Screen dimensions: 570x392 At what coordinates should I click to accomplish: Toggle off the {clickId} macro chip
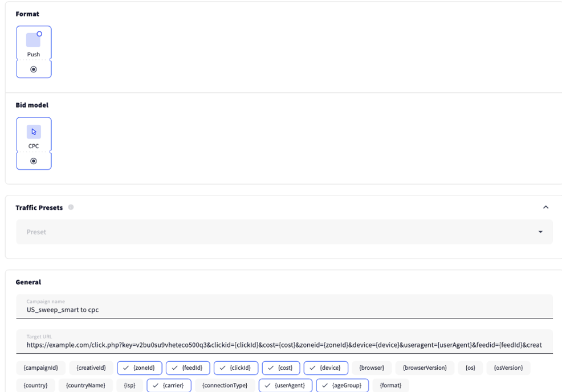point(236,368)
